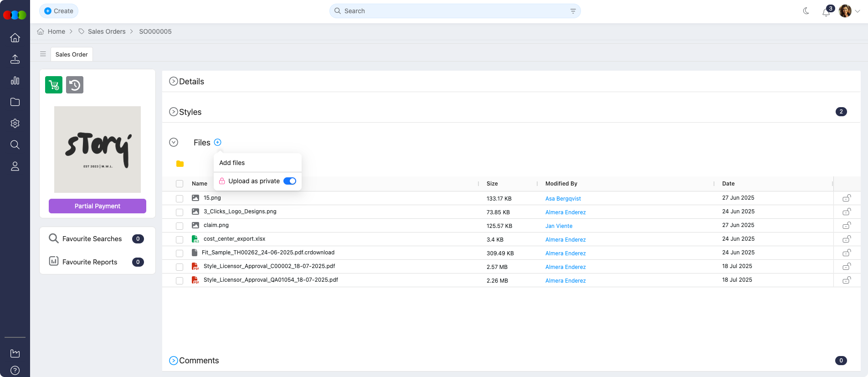This screenshot has height=377, width=868.
Task: Click the lock icon for 15.png row
Action: [x=847, y=198]
